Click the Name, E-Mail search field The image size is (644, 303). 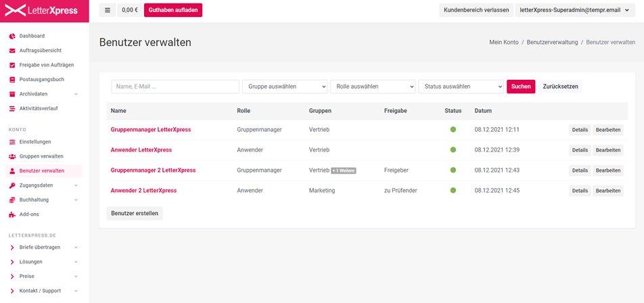(x=175, y=87)
